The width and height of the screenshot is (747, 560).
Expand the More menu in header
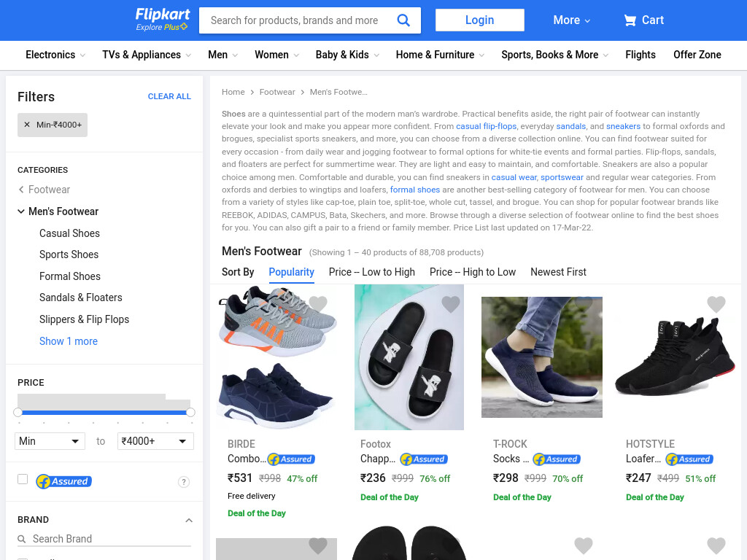pyautogui.click(x=571, y=20)
